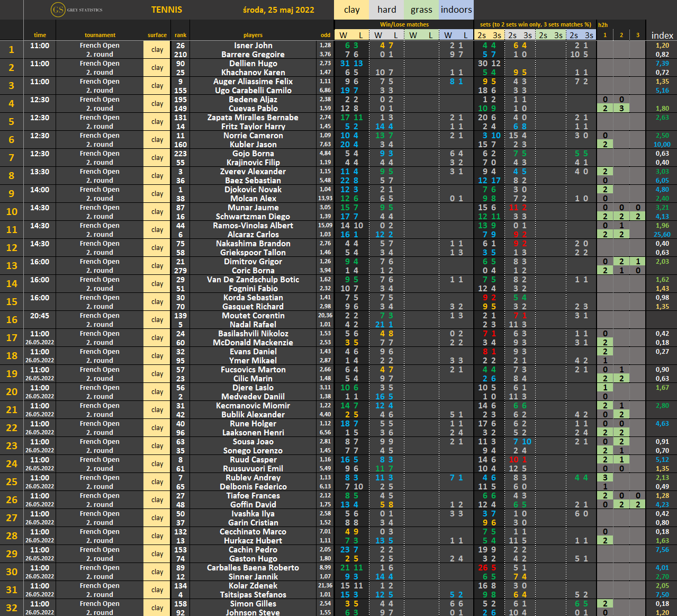Click player Schwartzman Diego
677x616 pixels.
coord(253,217)
